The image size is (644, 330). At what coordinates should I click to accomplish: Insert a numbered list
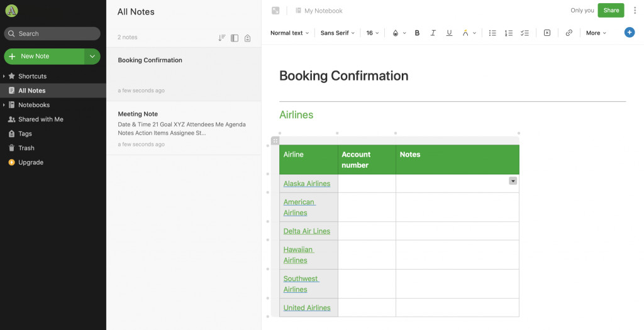[508, 33]
